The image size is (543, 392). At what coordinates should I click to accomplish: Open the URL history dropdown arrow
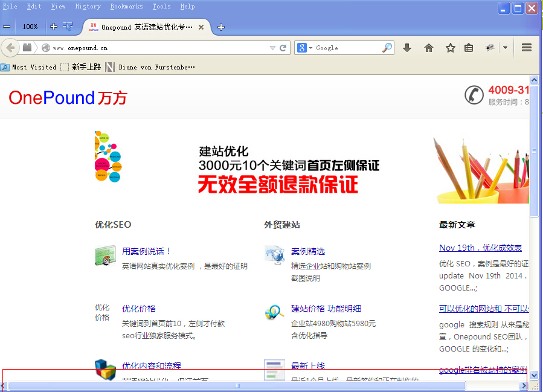[272, 48]
